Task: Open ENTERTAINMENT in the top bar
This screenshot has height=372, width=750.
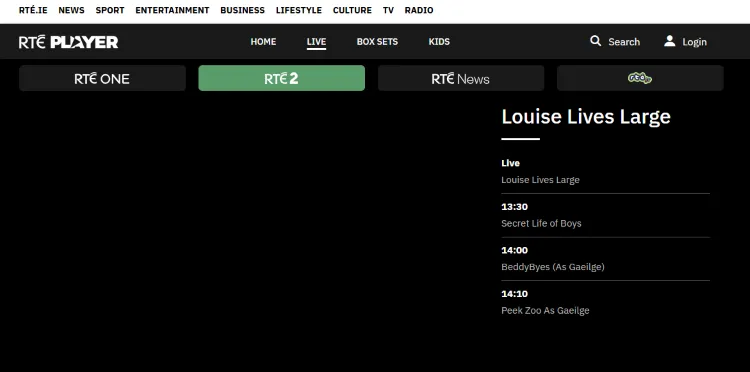Action: pos(172,10)
